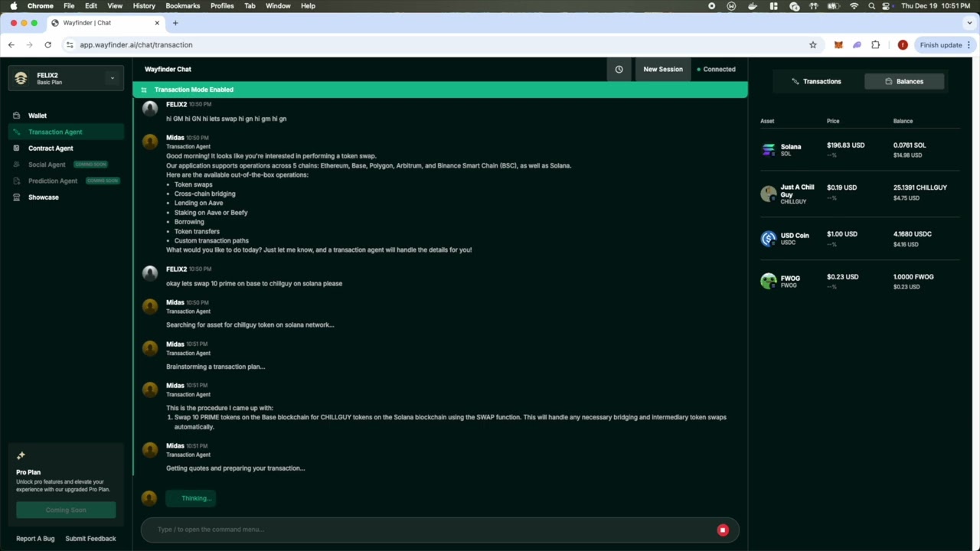
Task: Go back in browser
Action: point(11,45)
